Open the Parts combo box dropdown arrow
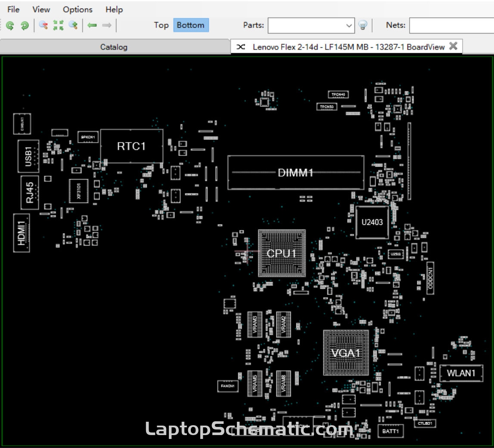Screen dimensions: 494x448 tap(349, 25)
